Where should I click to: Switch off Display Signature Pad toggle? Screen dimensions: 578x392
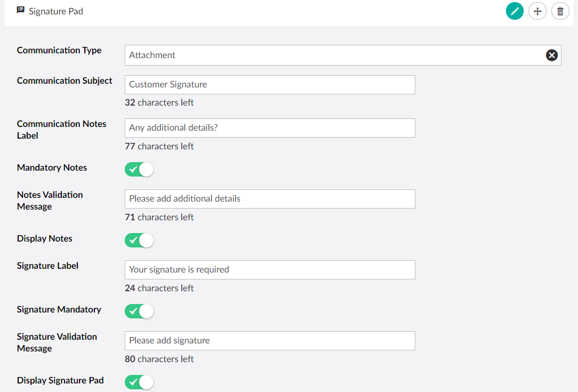point(139,382)
